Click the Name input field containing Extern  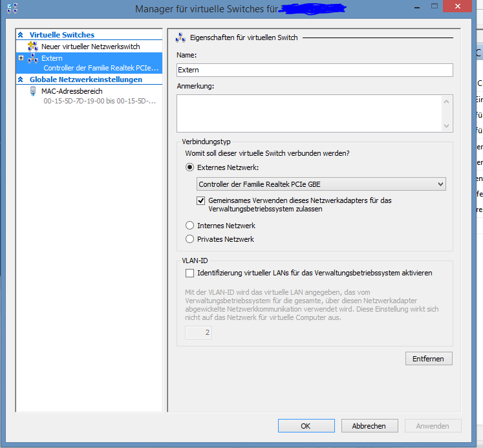coord(315,70)
